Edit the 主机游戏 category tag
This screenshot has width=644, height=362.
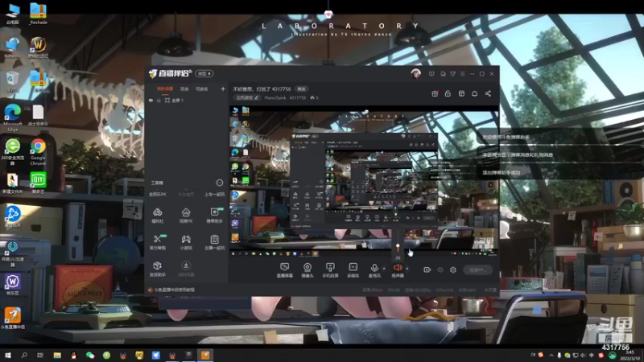pyautogui.click(x=247, y=97)
